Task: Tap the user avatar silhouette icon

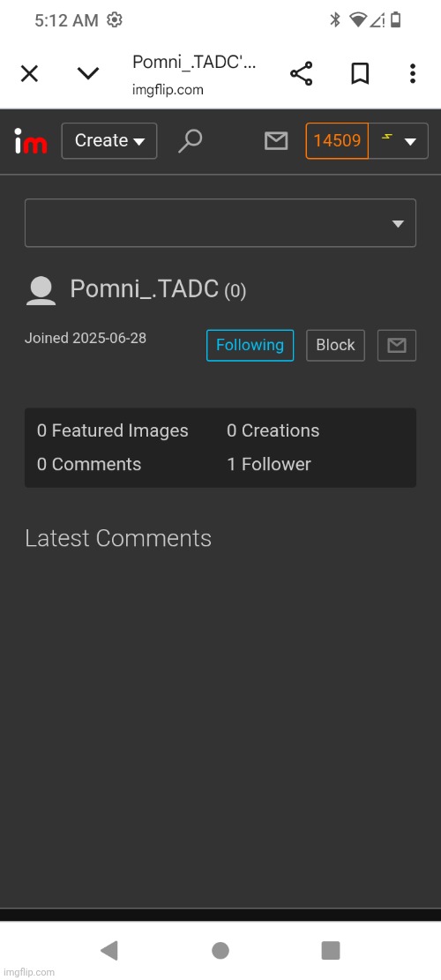Action: click(x=41, y=290)
